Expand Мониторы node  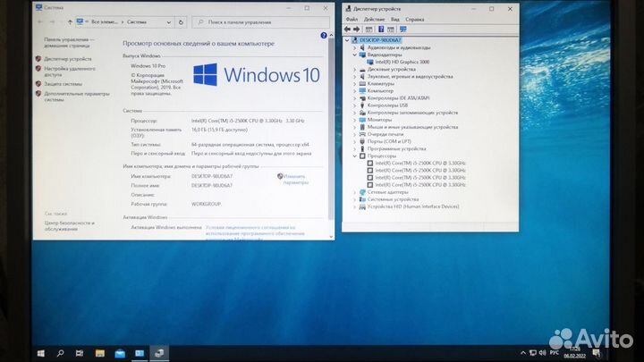coord(355,120)
